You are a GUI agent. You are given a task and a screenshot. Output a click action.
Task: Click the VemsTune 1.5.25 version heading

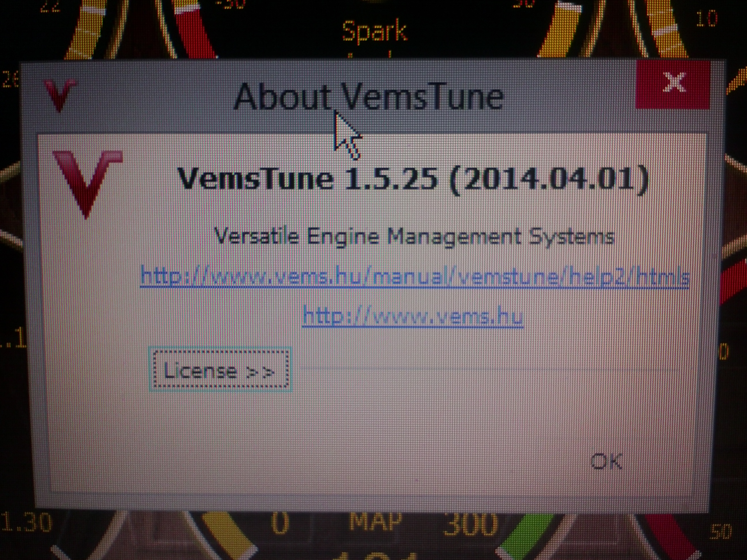pyautogui.click(x=413, y=180)
